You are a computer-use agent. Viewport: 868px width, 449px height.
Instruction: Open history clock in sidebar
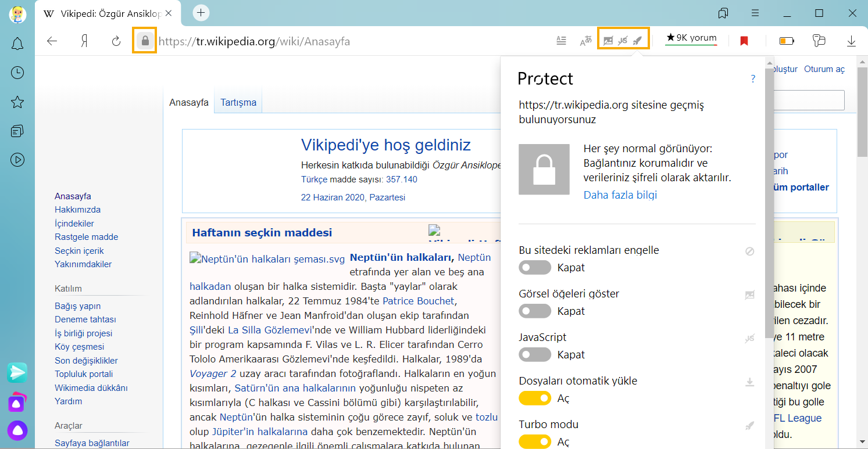17,73
